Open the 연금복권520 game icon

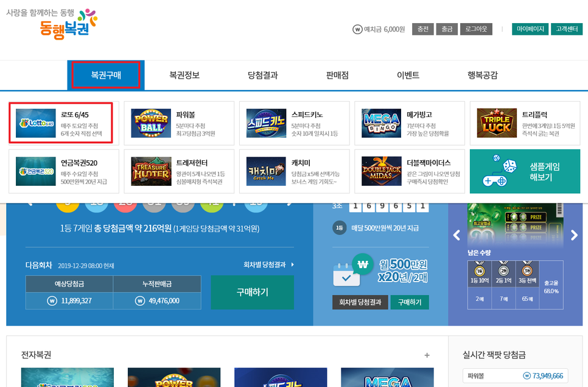(36, 171)
